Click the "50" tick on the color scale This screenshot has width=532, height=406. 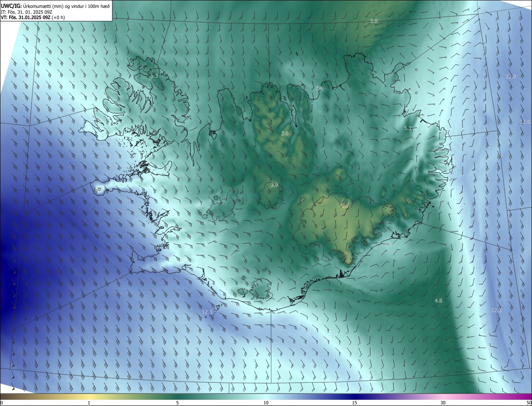(529, 403)
